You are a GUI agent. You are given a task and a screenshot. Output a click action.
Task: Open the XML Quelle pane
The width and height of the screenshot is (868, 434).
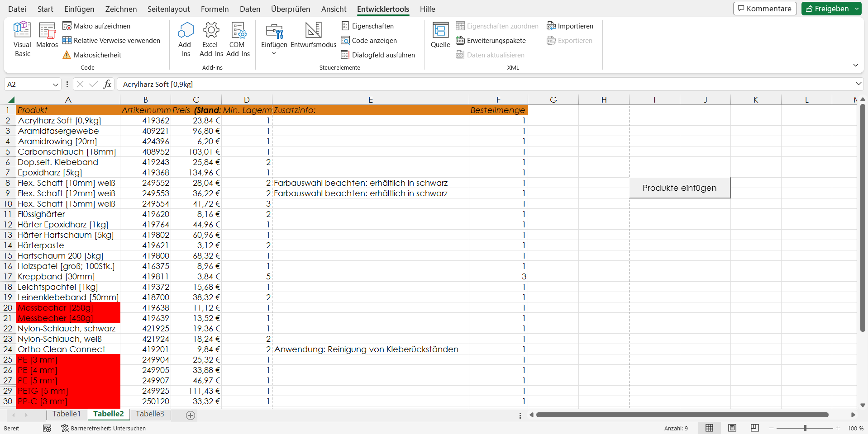pos(440,35)
